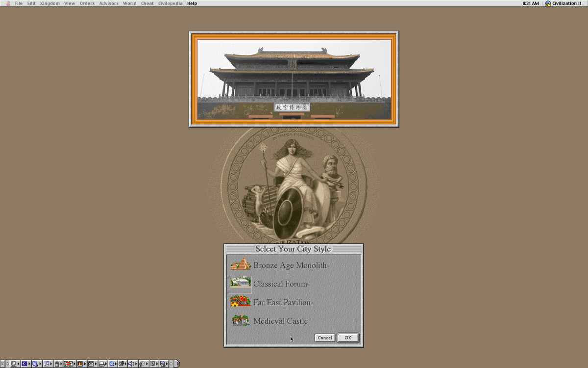This screenshot has height=368, width=588.
Task: Open the color bars monitor depth module
Action: 81,364
